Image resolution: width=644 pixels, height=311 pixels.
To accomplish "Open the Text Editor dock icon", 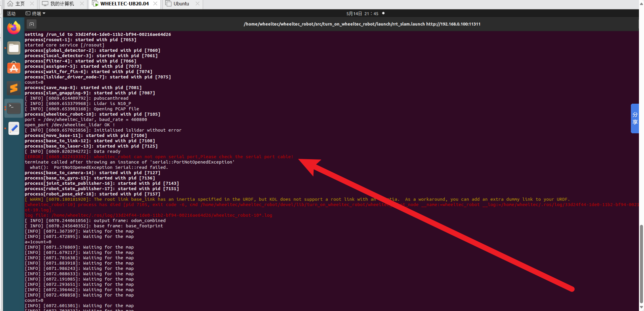I will 14,128.
